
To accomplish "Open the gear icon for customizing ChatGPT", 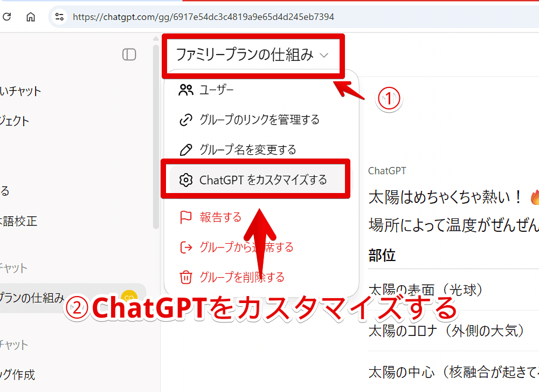I will pos(186,179).
